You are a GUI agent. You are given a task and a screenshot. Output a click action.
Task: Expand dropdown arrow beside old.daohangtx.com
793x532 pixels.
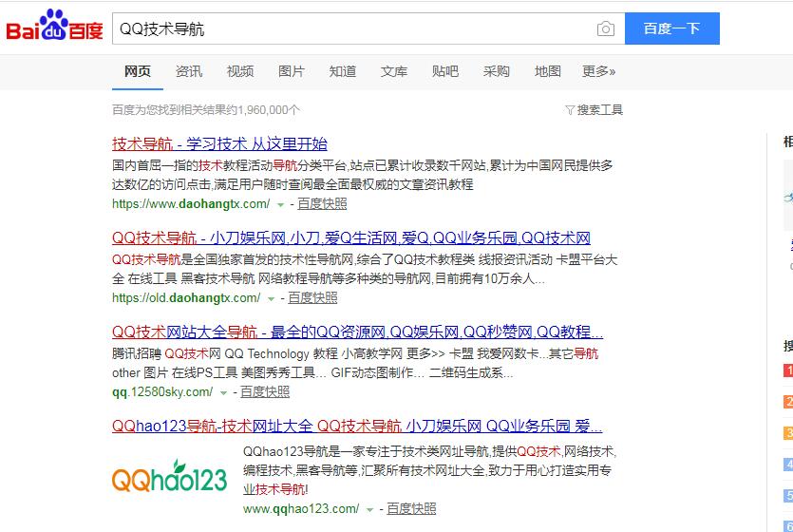pyautogui.click(x=271, y=299)
